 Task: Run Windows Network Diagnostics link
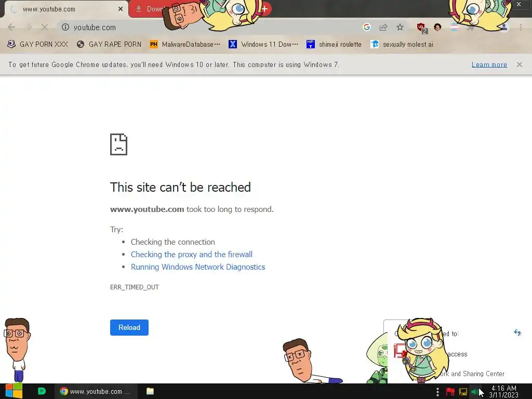[x=198, y=267]
